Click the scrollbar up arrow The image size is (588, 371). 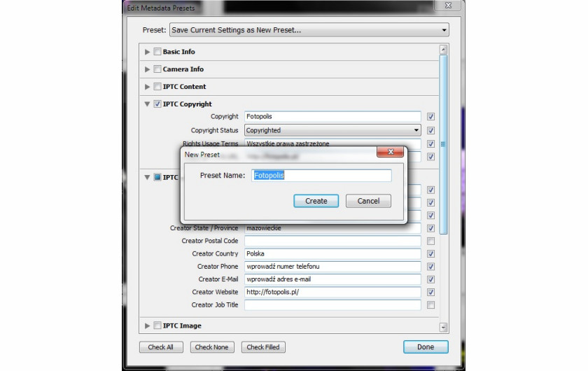443,49
